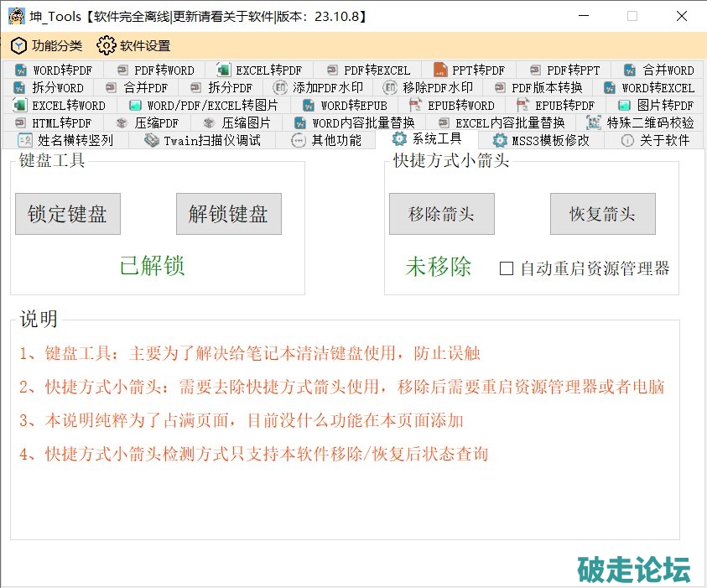Select the 压缩PDF tab
This screenshot has height=588, width=707.
pyautogui.click(x=148, y=123)
